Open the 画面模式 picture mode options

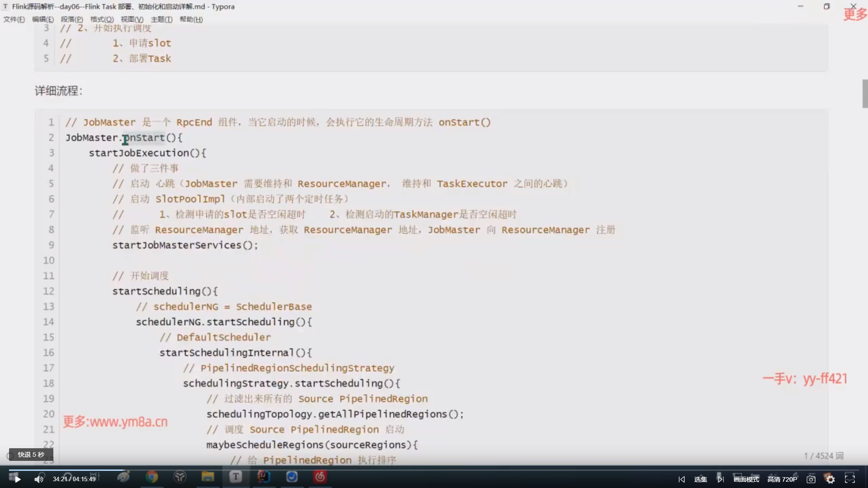pos(746,479)
